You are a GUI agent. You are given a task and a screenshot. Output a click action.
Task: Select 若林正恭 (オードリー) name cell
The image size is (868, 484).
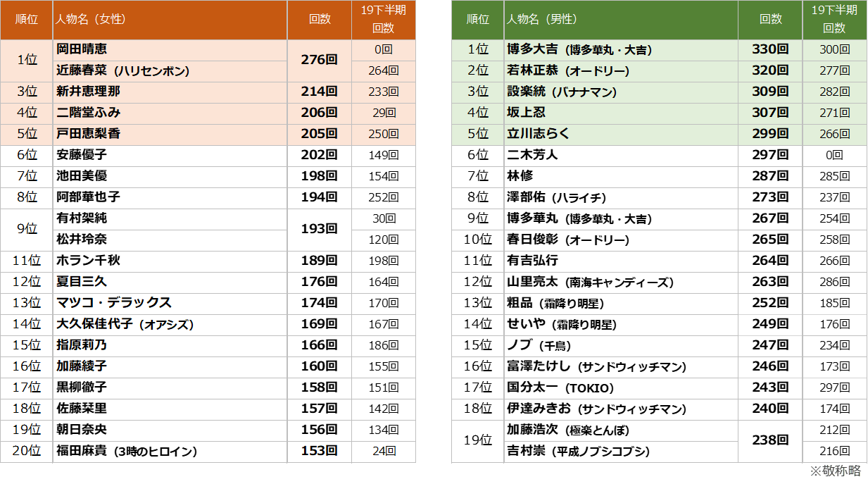pyautogui.click(x=568, y=70)
